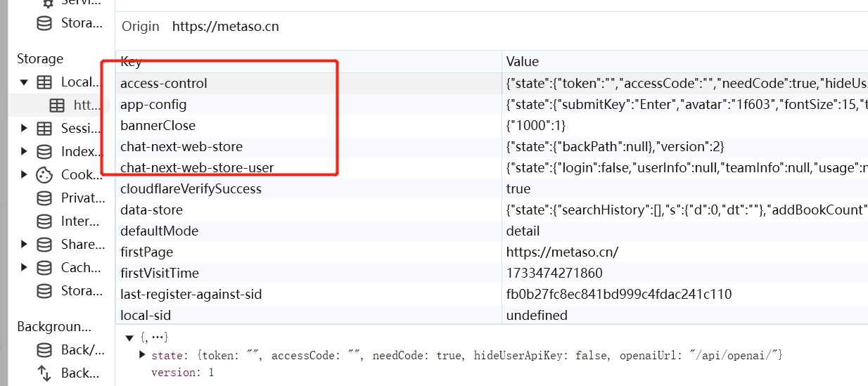868x386 pixels.
Task: Click the Cookies cookie icon
Action: coord(44,175)
